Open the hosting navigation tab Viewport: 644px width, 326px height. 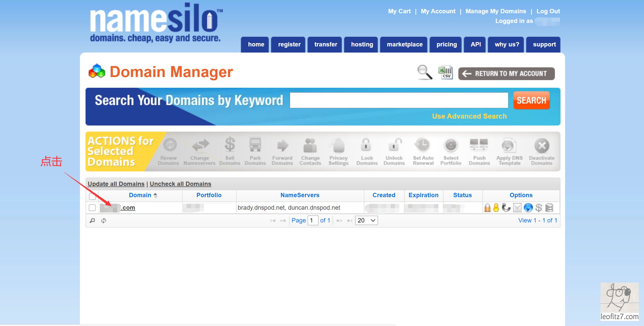362,45
